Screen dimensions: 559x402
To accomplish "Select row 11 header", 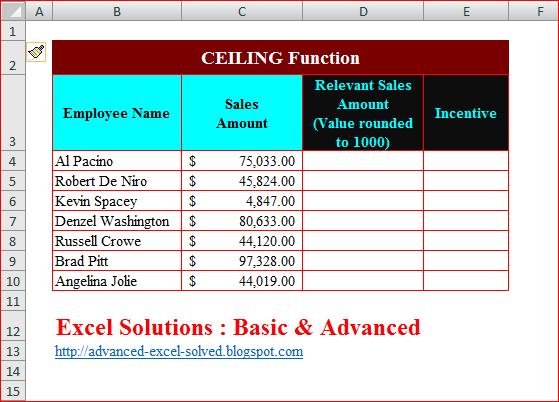I will (13, 300).
